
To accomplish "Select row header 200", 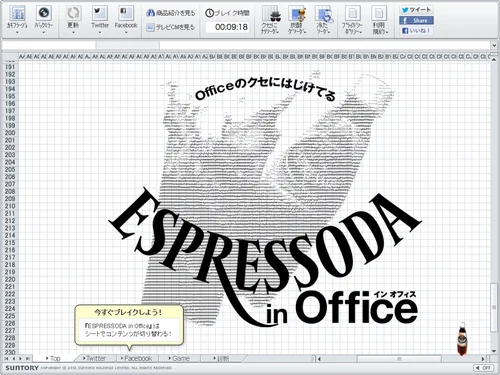I will (x=10, y=133).
